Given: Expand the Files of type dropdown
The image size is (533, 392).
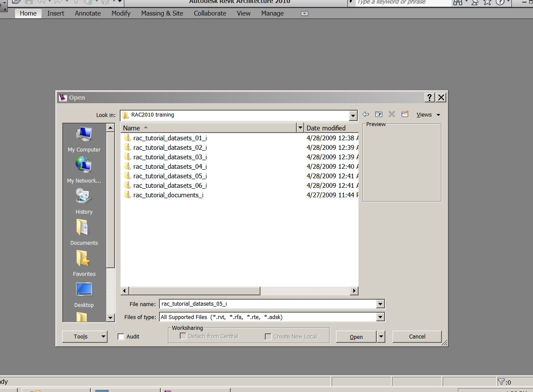Looking at the screenshot, I should pyautogui.click(x=380, y=317).
